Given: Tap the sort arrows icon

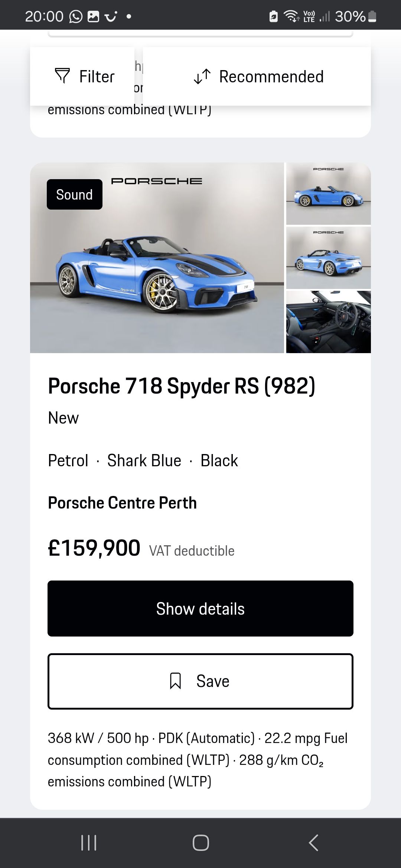Looking at the screenshot, I should coord(202,76).
